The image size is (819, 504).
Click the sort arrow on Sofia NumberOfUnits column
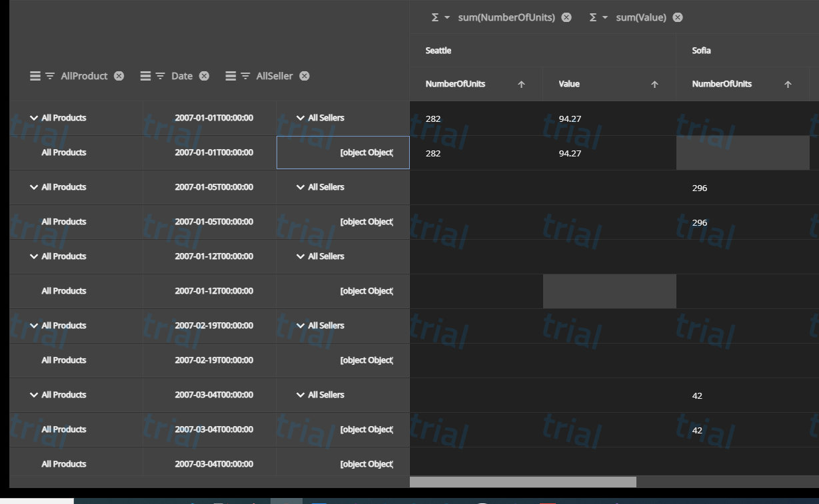pos(787,84)
